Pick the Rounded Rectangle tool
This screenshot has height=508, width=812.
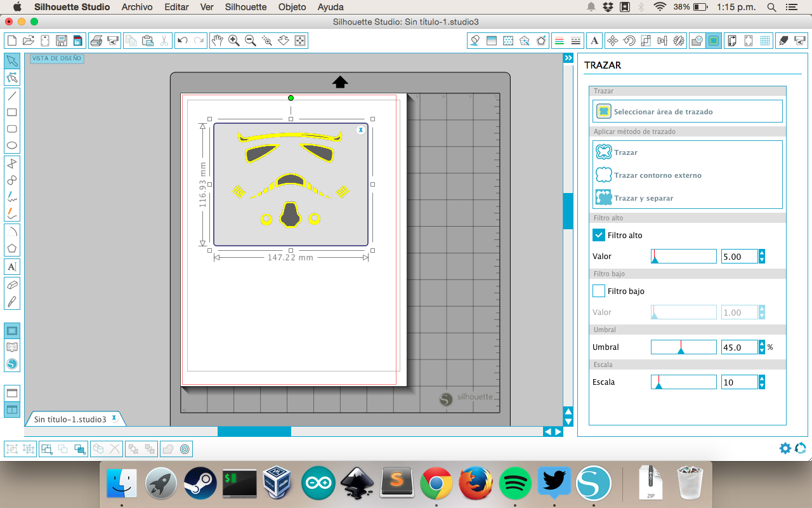point(12,129)
